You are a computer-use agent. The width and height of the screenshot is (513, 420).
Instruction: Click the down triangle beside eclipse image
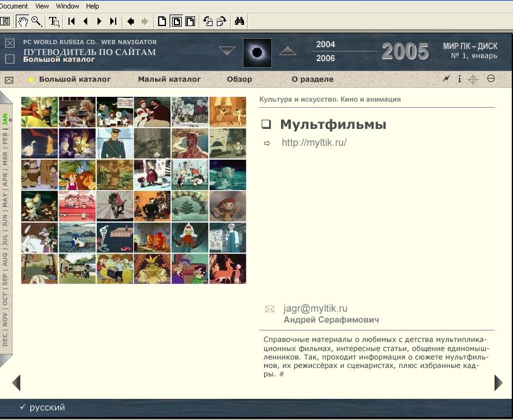point(227,51)
